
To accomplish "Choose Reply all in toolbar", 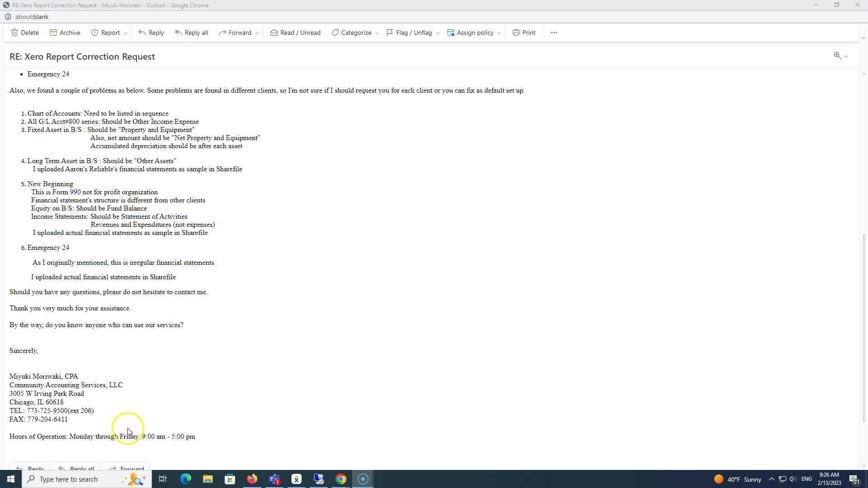I will (x=192, y=33).
